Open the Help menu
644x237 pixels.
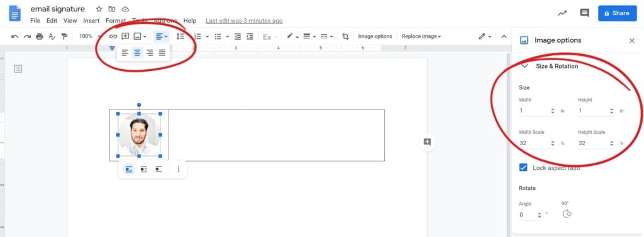190,21
